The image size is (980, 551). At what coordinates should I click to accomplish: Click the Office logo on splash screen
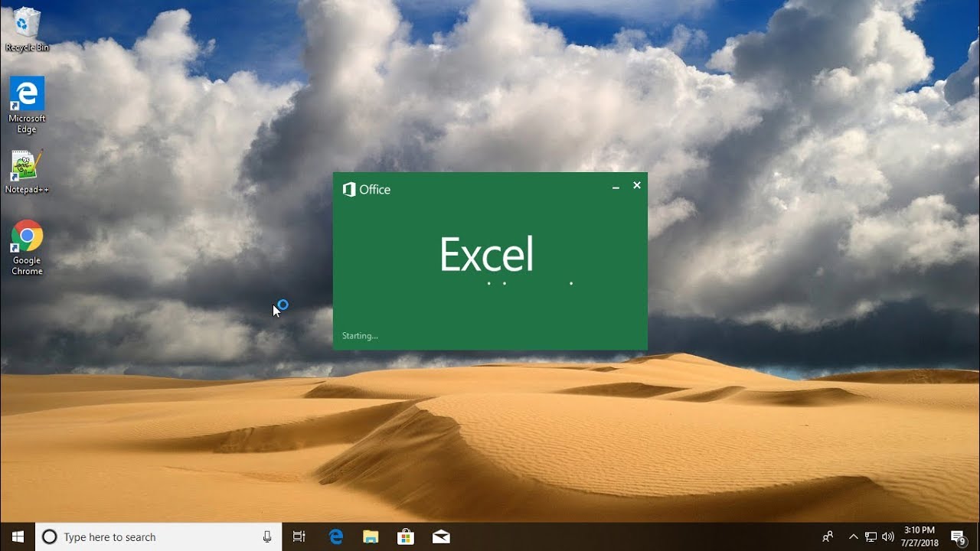pos(367,190)
